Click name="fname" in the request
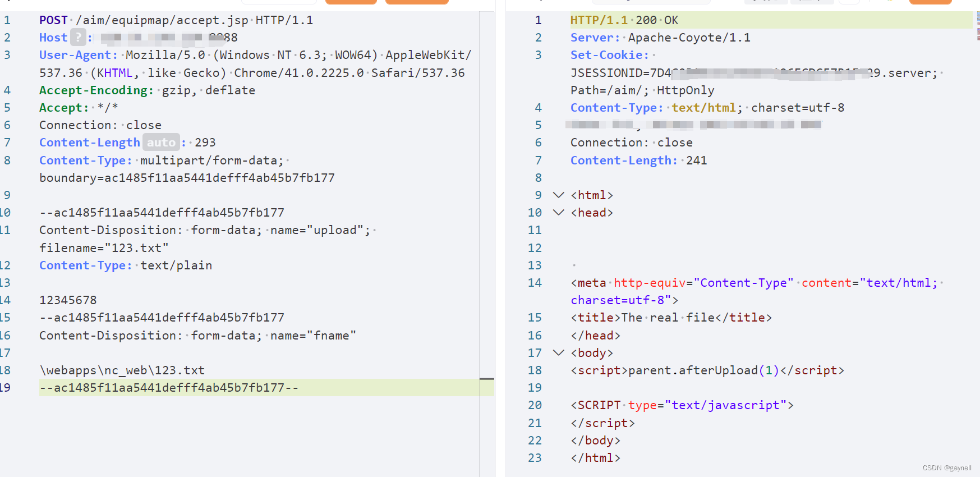The height and width of the screenshot is (477, 980). [313, 336]
